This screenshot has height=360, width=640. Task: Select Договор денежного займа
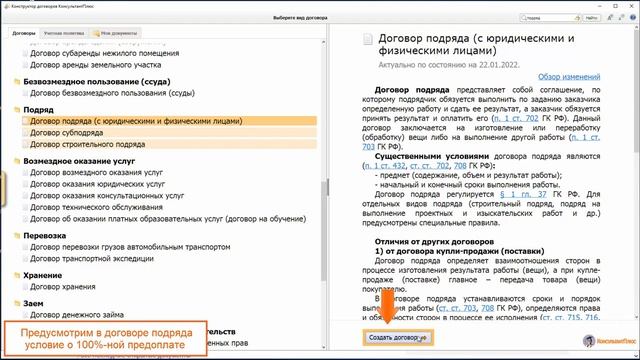(77, 315)
